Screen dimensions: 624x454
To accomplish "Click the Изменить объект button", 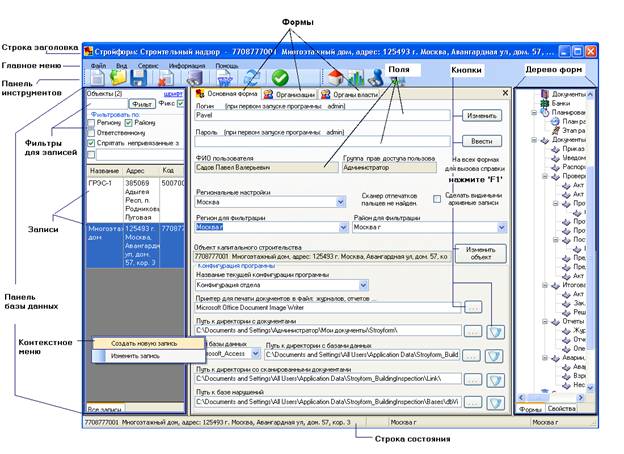I will [x=481, y=253].
